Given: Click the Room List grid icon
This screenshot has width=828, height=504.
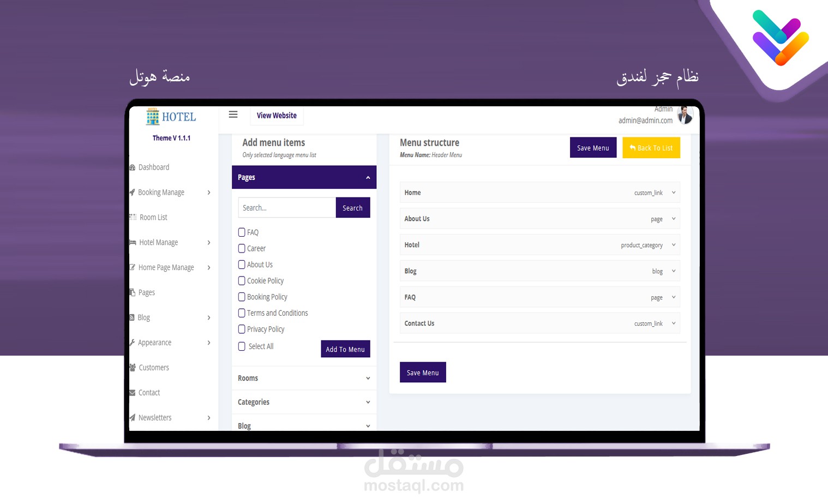Looking at the screenshot, I should [x=133, y=217].
